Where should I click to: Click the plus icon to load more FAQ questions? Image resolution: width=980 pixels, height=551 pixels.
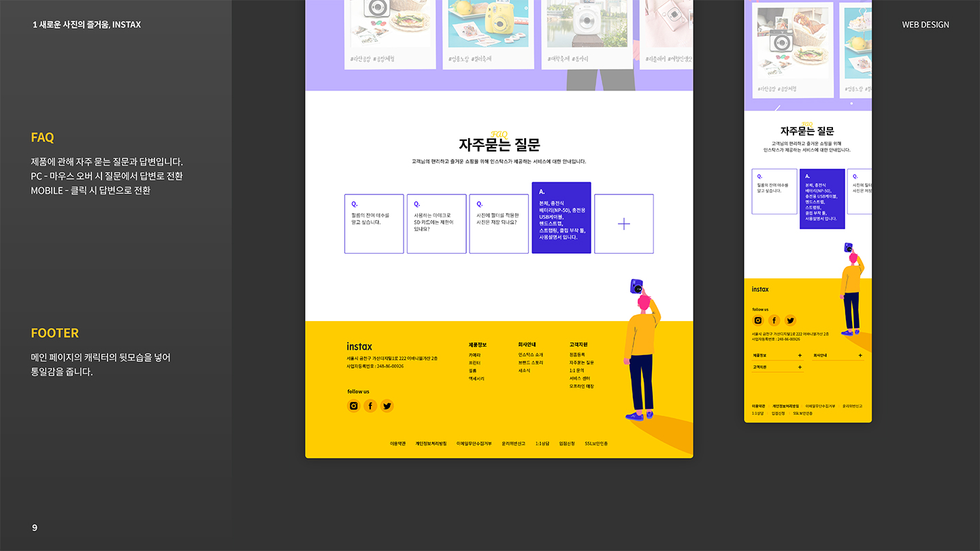point(624,224)
